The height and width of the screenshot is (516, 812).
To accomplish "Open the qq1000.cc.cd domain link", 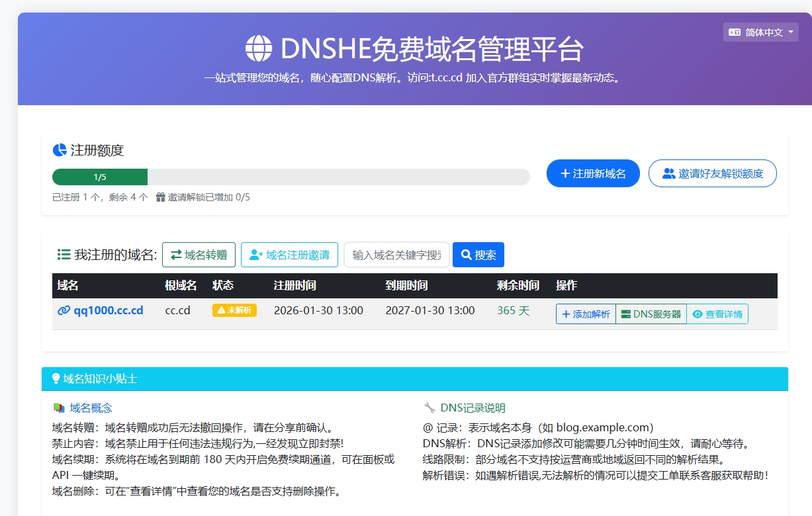I will click(x=108, y=310).
